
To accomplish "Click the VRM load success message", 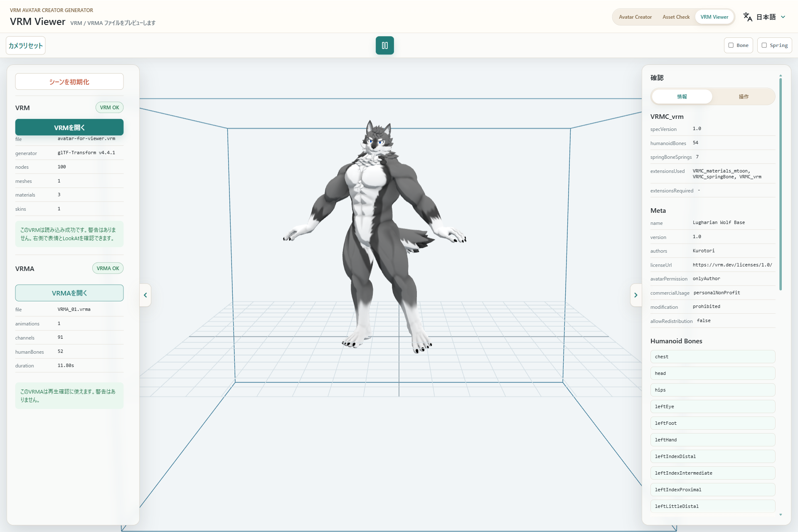I will pyautogui.click(x=69, y=234).
